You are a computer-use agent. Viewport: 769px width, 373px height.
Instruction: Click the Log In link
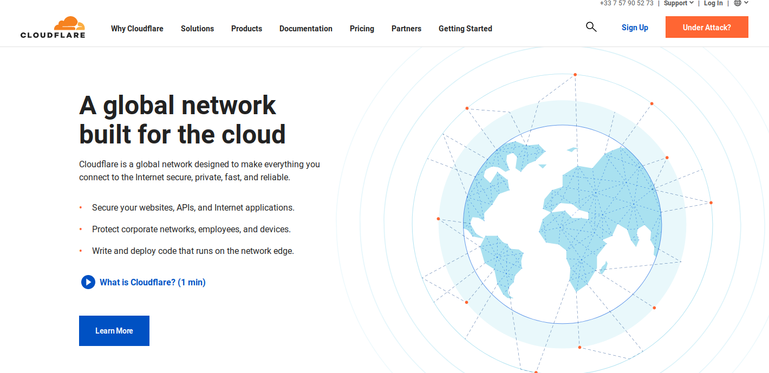[x=713, y=3]
